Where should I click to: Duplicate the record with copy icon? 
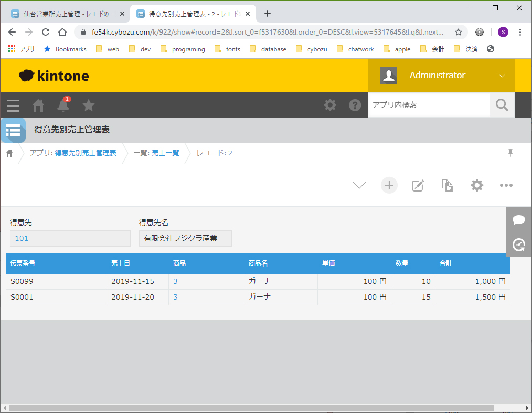point(447,186)
